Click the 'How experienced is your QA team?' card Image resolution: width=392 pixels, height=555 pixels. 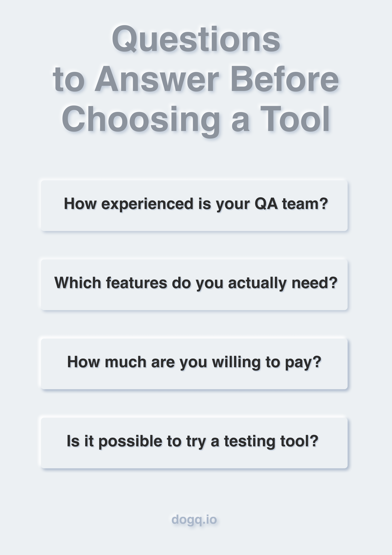coord(194,206)
